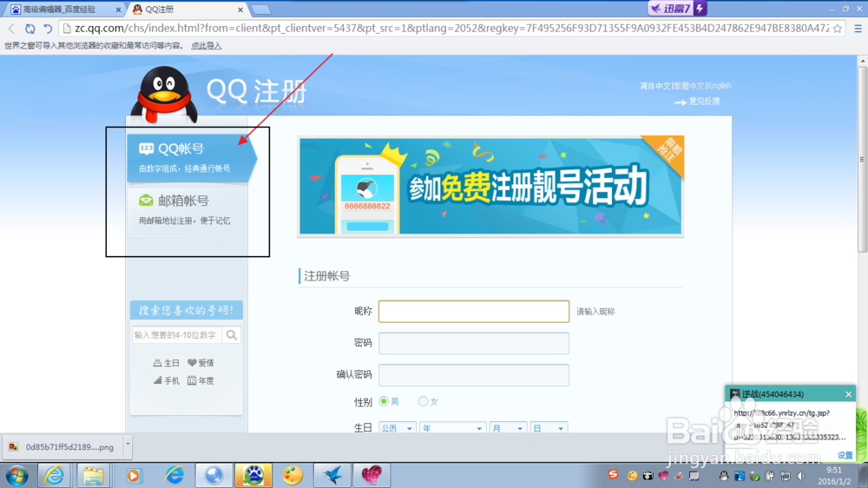Choose the QQ帐号 registration tab
Image resolution: width=868 pixels, height=488 pixels.
(x=192, y=158)
